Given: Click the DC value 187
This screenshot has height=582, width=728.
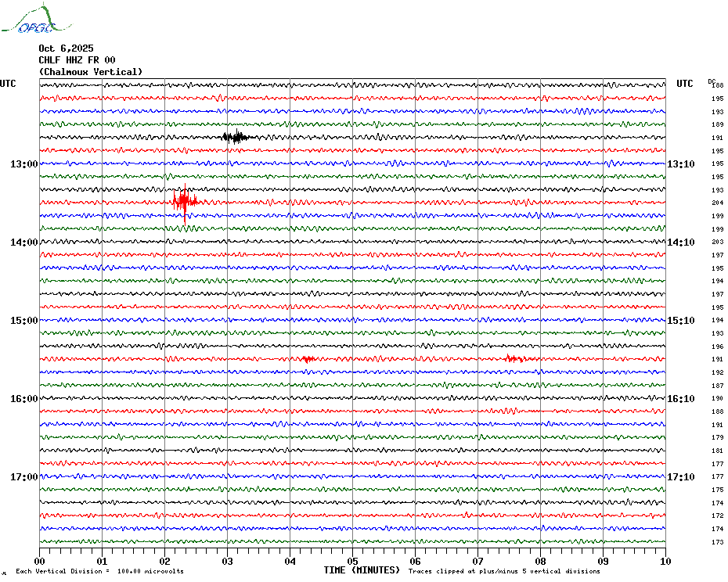Looking at the screenshot, I should 718,385.
